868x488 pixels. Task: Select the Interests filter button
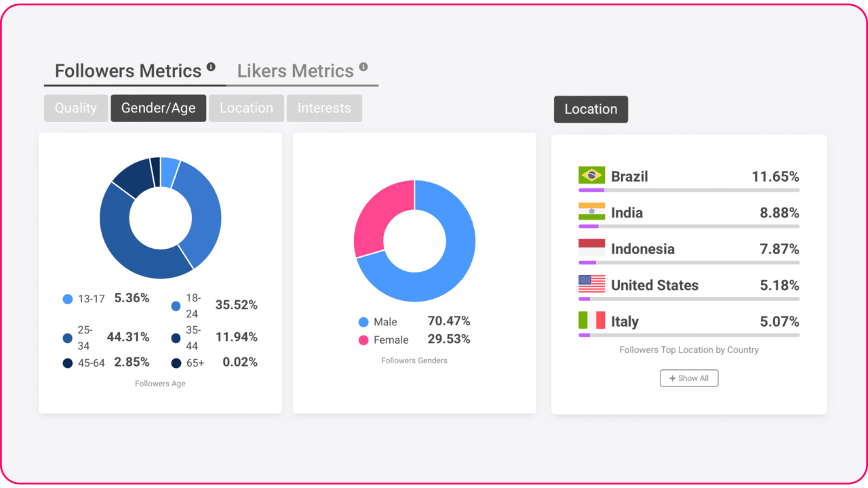(x=324, y=108)
